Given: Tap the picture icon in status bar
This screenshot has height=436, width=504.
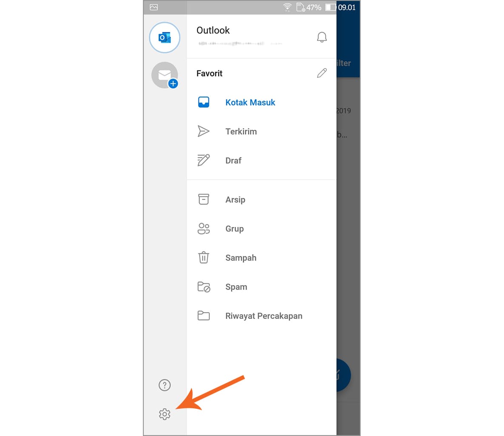Looking at the screenshot, I should (x=154, y=7).
